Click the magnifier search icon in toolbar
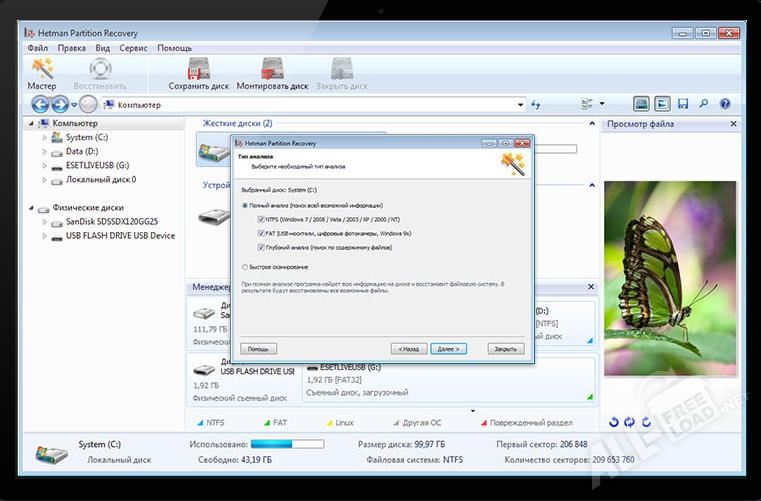Screen dimensions: 761x501 [x=704, y=104]
